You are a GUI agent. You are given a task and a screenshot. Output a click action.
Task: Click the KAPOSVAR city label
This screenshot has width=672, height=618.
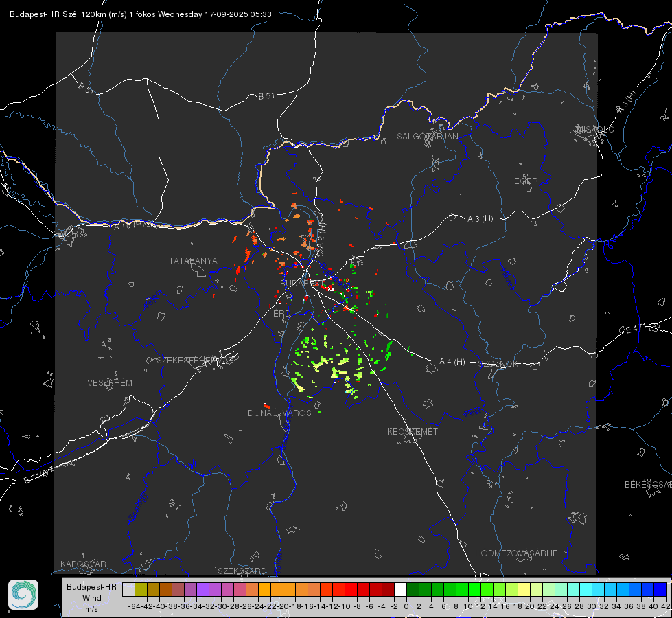point(83,564)
